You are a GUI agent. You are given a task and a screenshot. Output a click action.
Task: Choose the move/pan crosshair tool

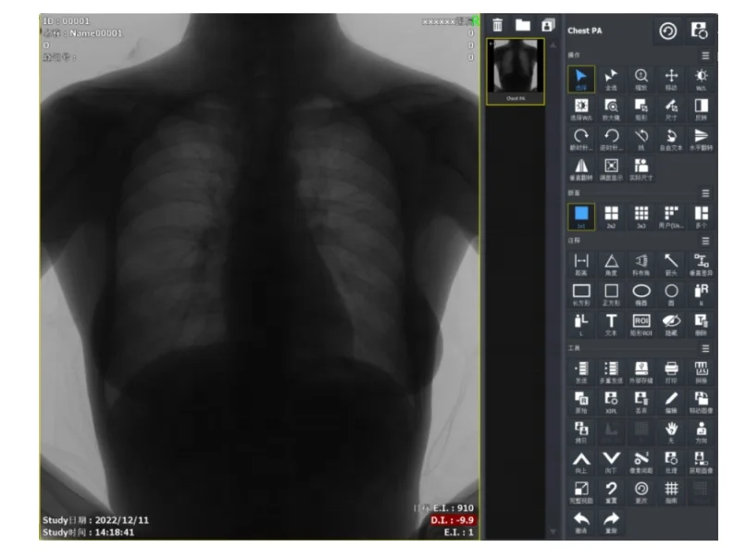[671, 79]
